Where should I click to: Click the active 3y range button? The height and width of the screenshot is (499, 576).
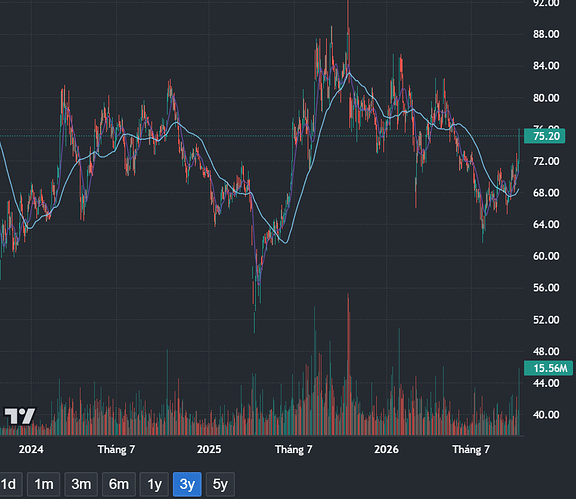187,484
